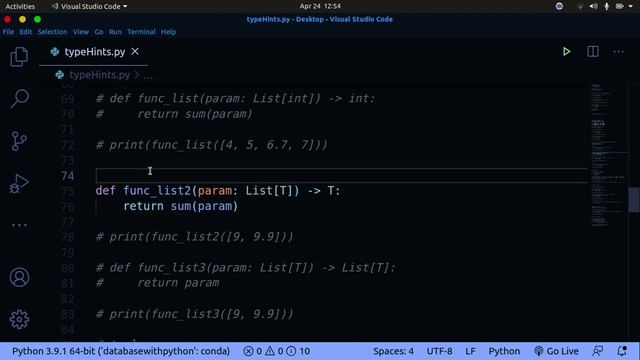Click the Python file icon in breadcrumb
The height and width of the screenshot is (360, 640).
click(60, 75)
